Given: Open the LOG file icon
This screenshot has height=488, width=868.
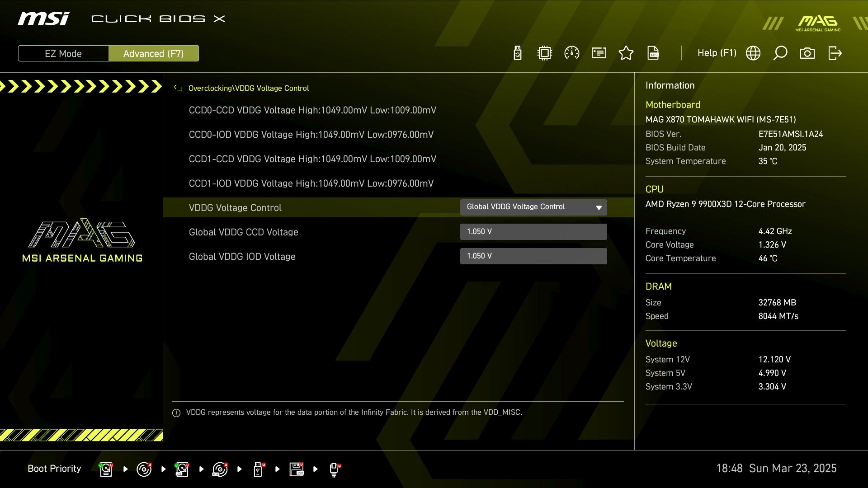Looking at the screenshot, I should pos(653,53).
